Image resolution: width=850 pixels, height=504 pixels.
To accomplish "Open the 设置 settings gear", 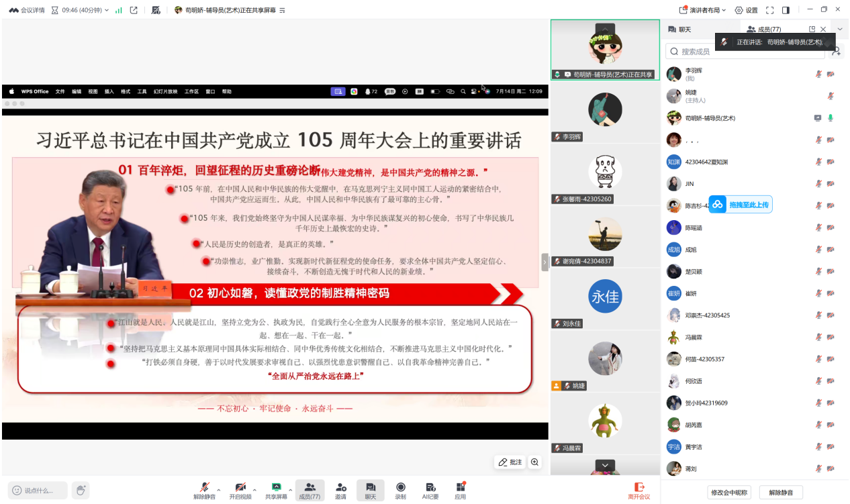I will pyautogui.click(x=746, y=10).
